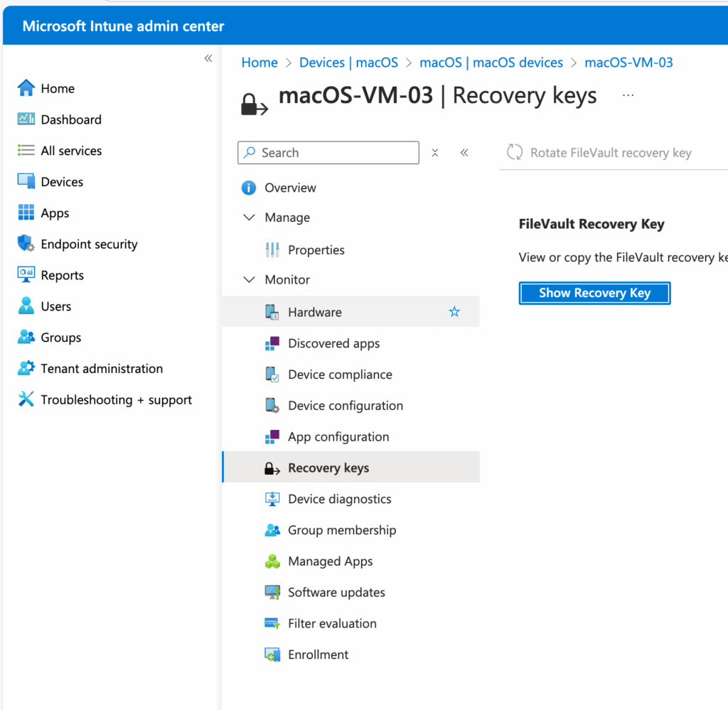Click the Endpoint security shield icon

pos(26,244)
